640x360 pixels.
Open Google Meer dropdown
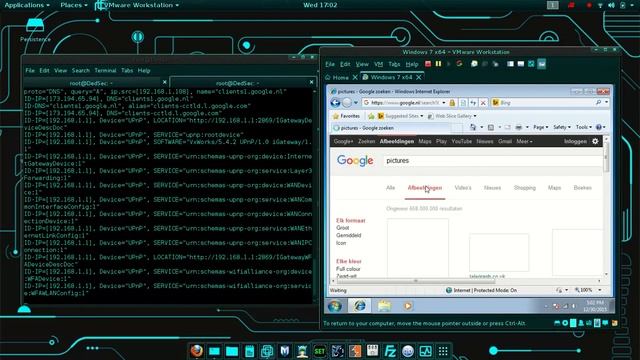pos(524,141)
